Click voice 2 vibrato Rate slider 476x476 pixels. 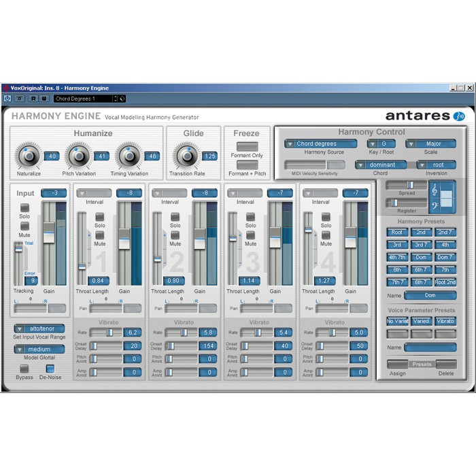point(181,333)
